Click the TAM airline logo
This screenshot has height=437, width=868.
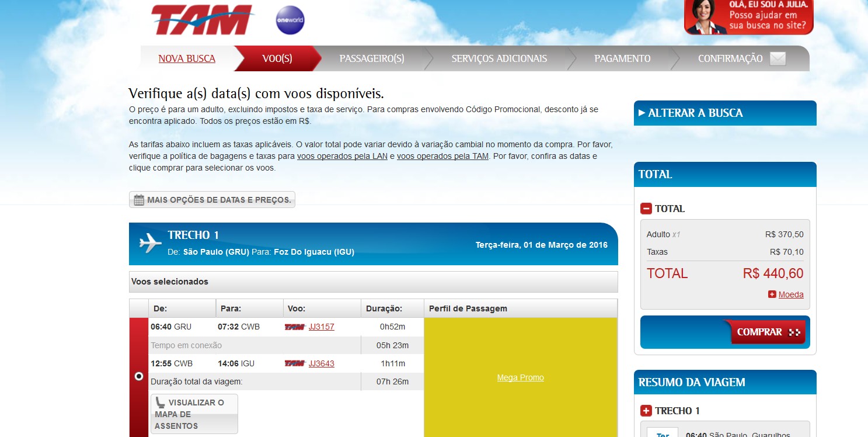pos(202,20)
